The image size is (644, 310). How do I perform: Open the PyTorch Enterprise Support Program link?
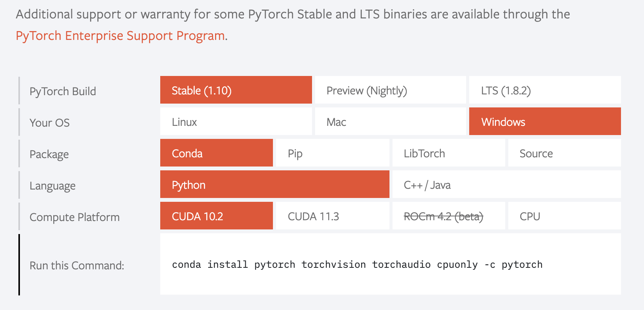pos(120,35)
